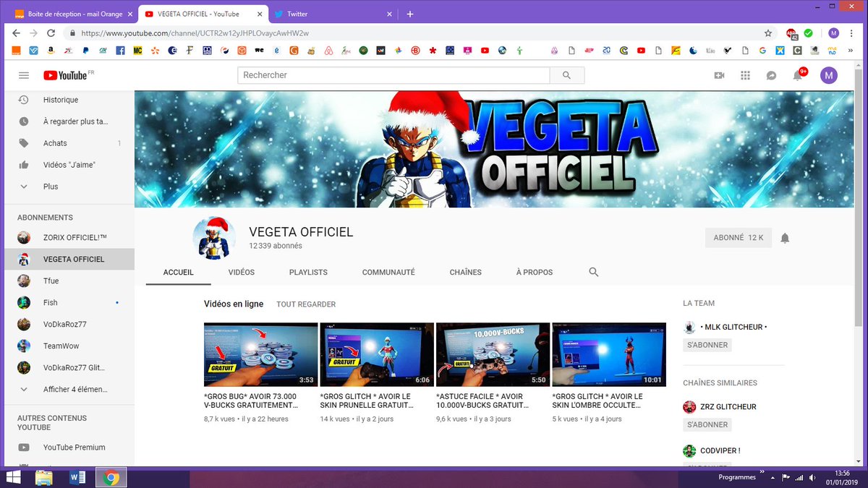Expand Plus in sidebar
Screen dimensions: 868x488
pos(68,187)
